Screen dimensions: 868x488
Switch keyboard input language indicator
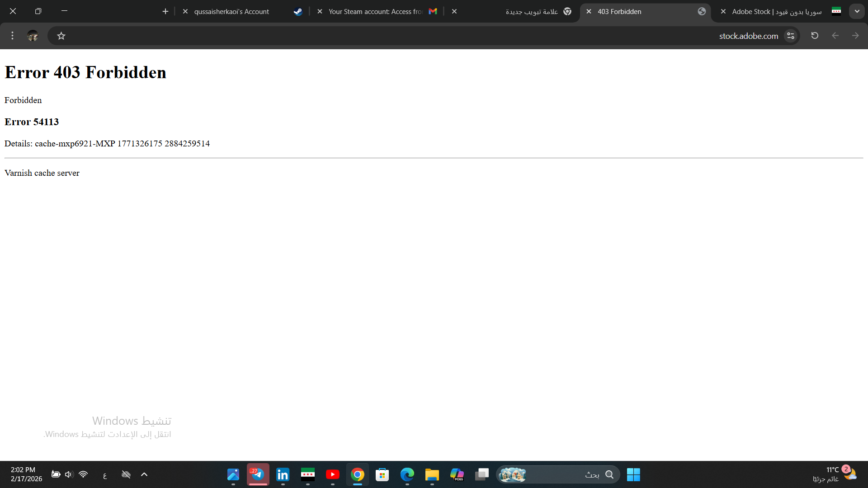click(105, 475)
